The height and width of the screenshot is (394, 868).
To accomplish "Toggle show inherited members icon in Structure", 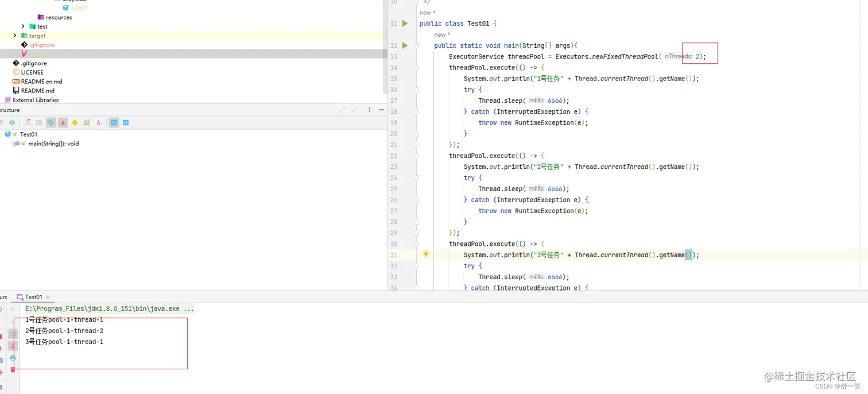I will (27, 123).
